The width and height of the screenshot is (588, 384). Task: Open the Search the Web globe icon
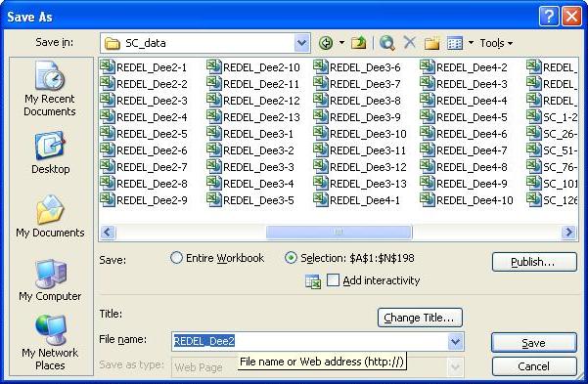tap(386, 43)
